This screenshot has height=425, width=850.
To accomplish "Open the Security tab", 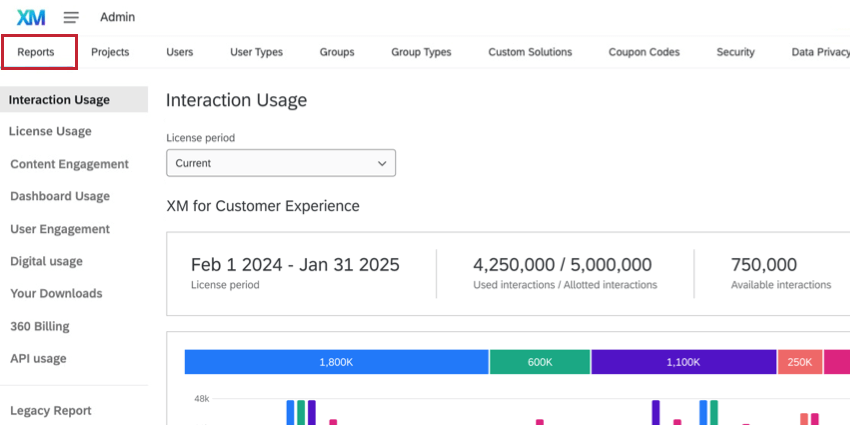I will tap(735, 52).
